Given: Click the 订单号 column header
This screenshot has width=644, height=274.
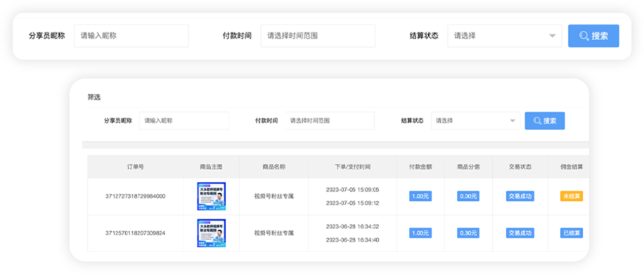Looking at the screenshot, I should 136,167.
